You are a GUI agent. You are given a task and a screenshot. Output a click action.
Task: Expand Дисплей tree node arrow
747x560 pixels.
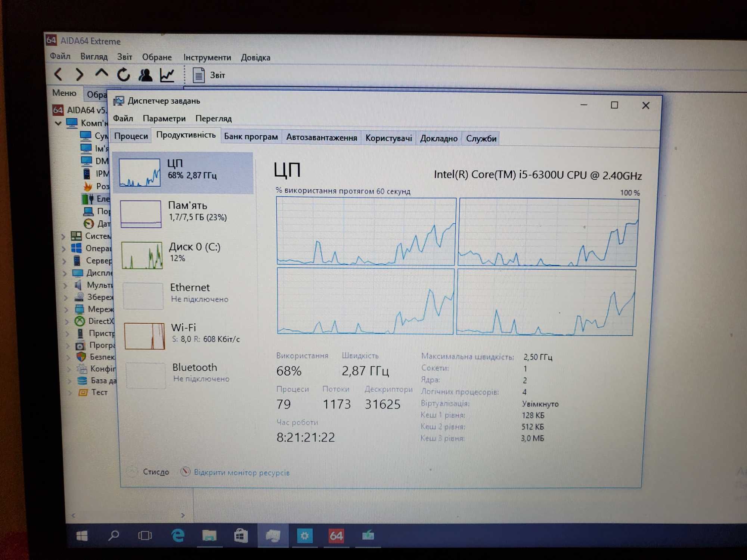point(65,273)
